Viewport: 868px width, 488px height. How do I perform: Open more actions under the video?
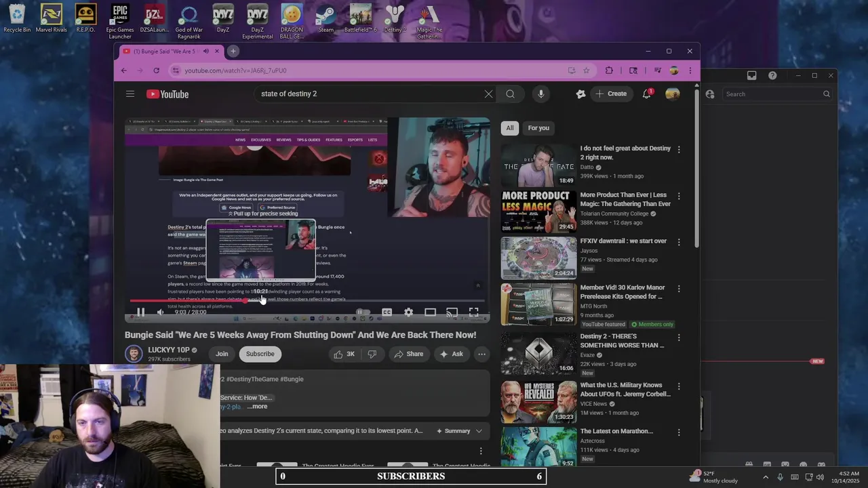pos(481,354)
